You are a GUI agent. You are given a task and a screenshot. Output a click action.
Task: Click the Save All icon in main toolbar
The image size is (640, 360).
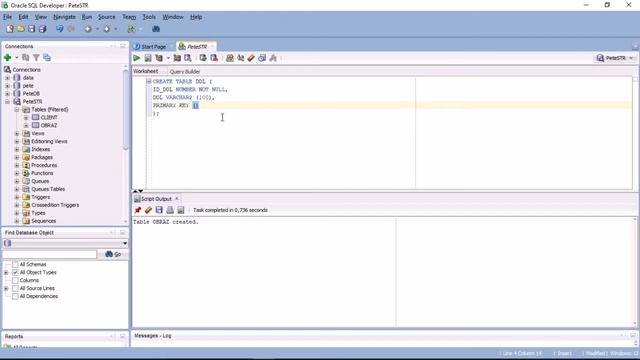(x=42, y=29)
